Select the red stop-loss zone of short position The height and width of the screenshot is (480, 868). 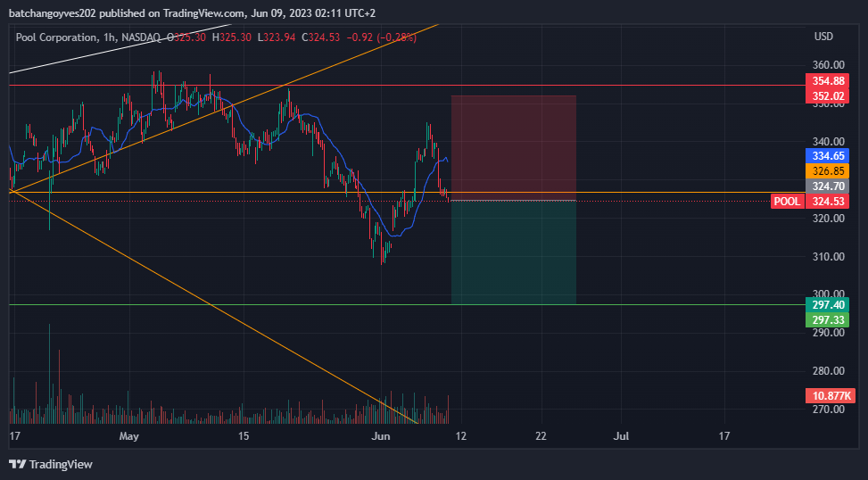514,148
